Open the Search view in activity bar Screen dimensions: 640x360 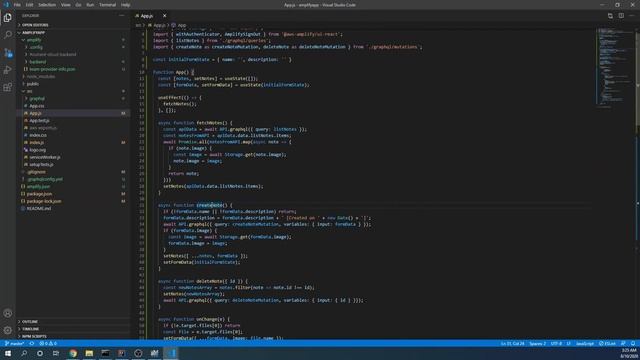coord(7,35)
